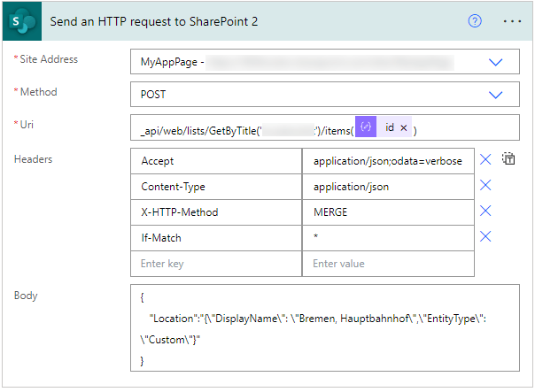This screenshot has width=535, height=392.
Task: Click the expression icon on id token
Action: [x=366, y=127]
